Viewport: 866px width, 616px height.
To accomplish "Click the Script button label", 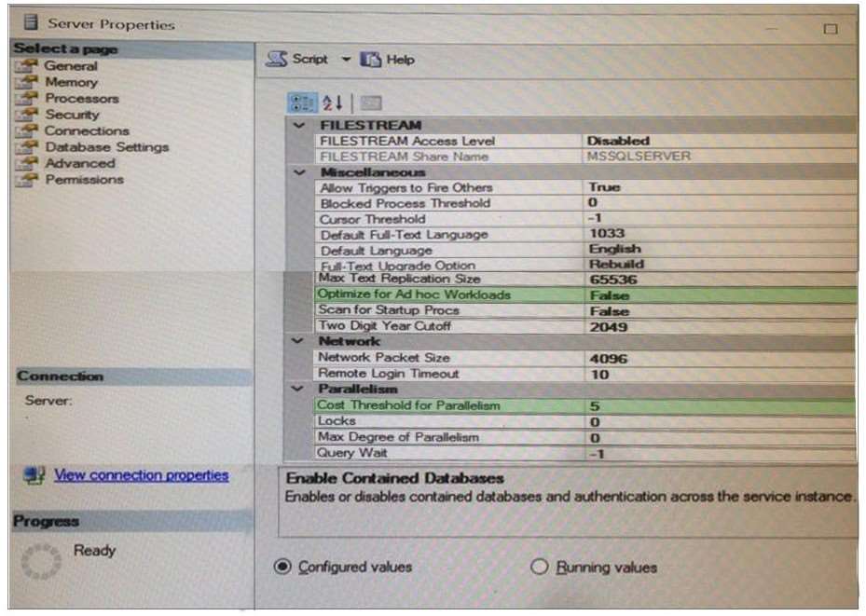I will tap(309, 59).
